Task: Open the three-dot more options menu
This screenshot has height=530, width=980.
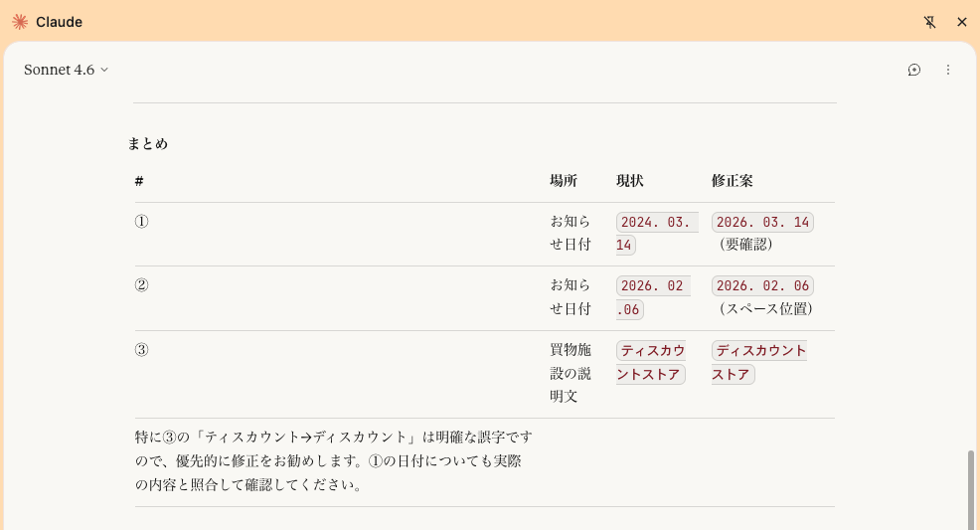Action: coord(947,70)
